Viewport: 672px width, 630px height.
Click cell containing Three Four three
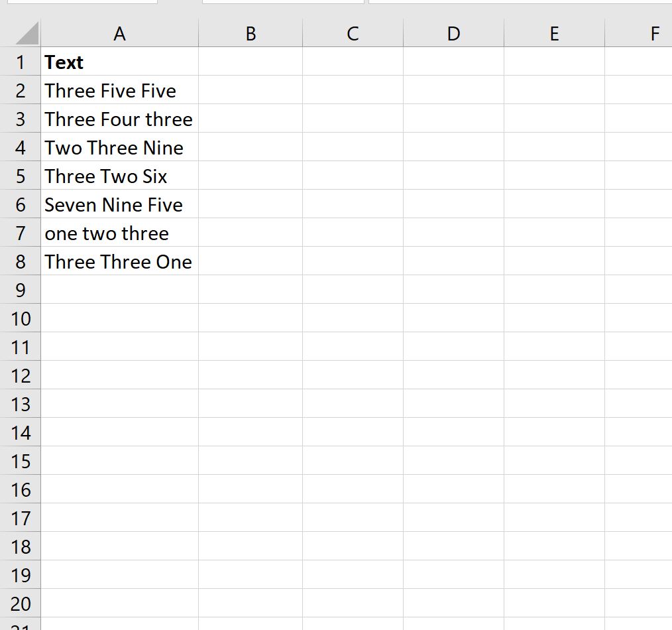click(x=119, y=118)
